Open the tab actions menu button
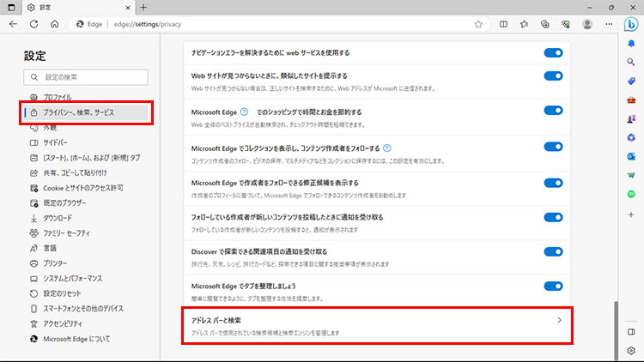 click(11, 7)
